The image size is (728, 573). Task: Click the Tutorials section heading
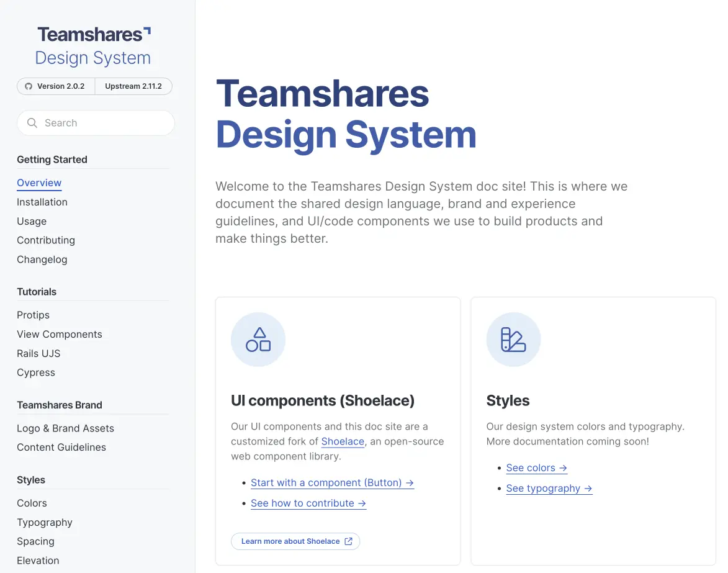pyautogui.click(x=37, y=292)
